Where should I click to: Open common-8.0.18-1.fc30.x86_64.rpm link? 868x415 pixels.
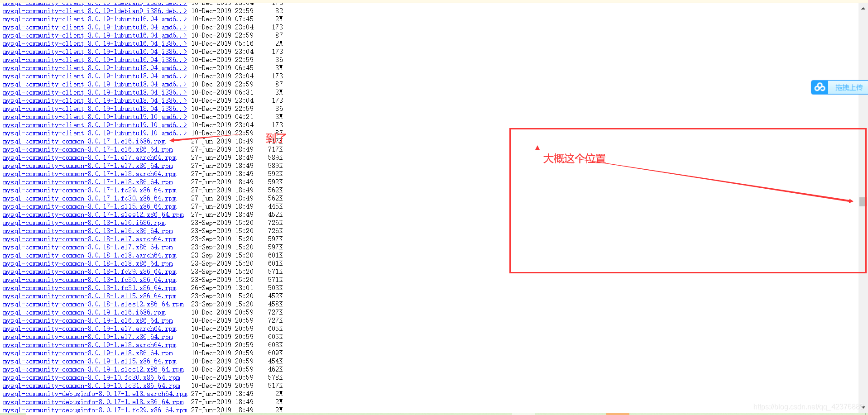tap(90, 280)
